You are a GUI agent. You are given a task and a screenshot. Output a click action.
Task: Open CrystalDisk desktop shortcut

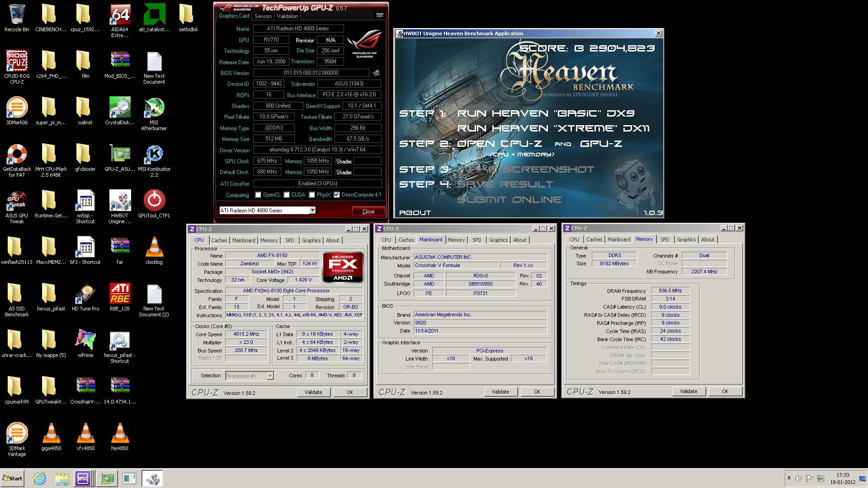point(120,111)
